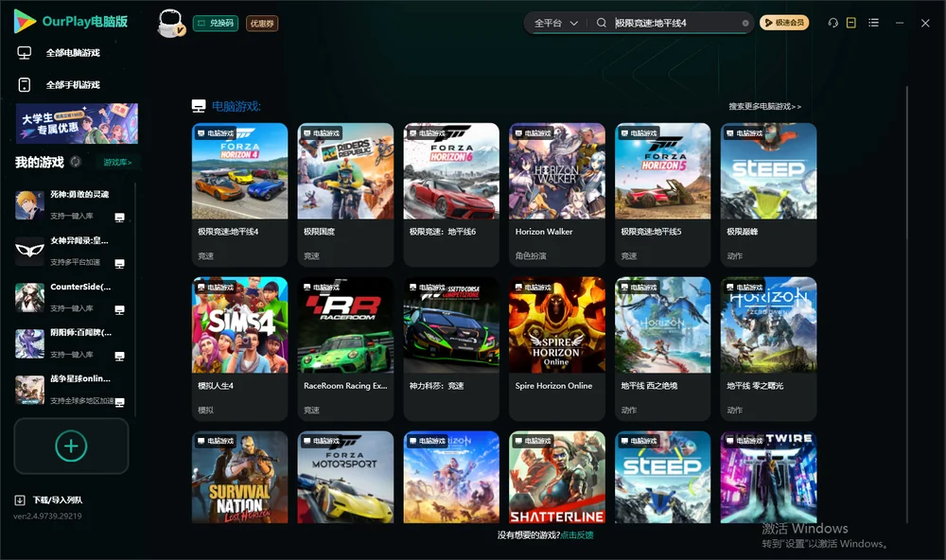Click the search magnifier icon
This screenshot has height=560, width=946.
click(x=602, y=23)
